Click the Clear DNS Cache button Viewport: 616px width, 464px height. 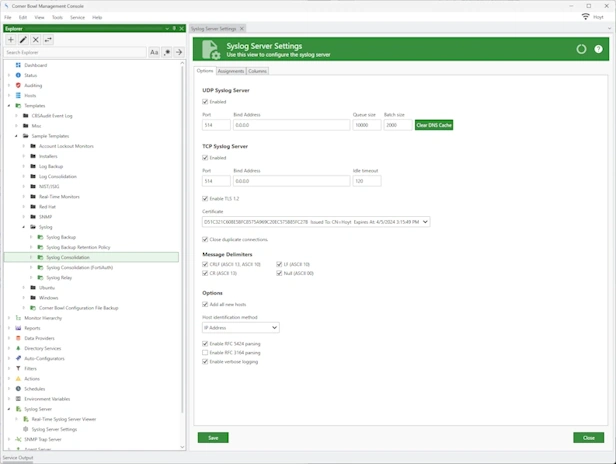click(x=434, y=125)
